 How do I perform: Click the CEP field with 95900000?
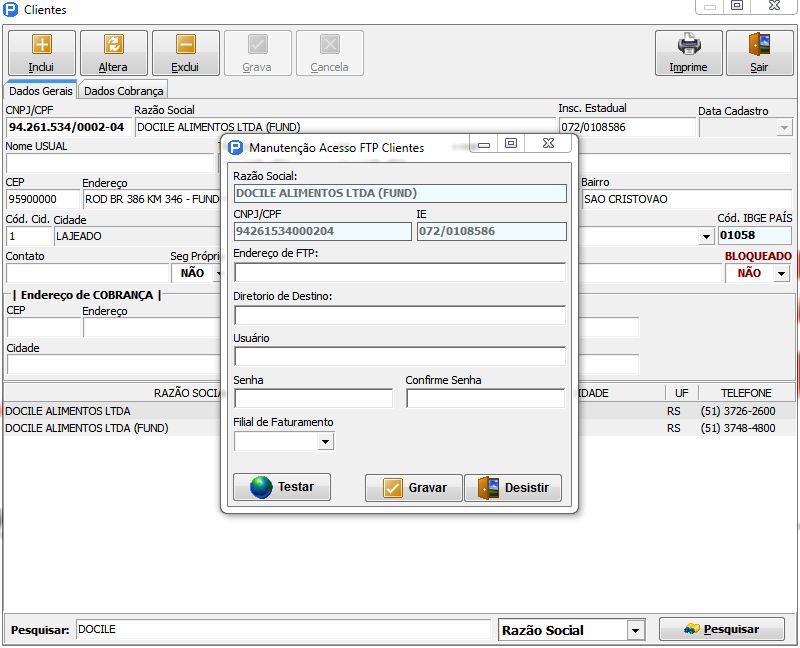[43, 199]
